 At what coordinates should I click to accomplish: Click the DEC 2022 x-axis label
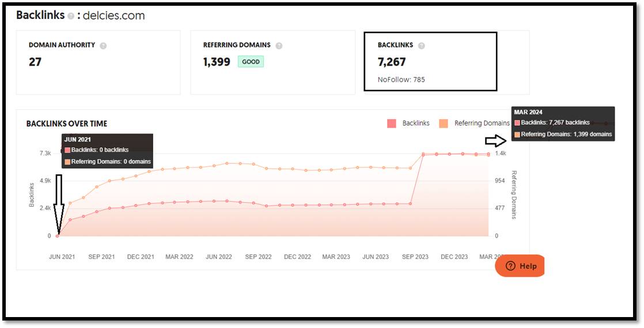(297, 257)
